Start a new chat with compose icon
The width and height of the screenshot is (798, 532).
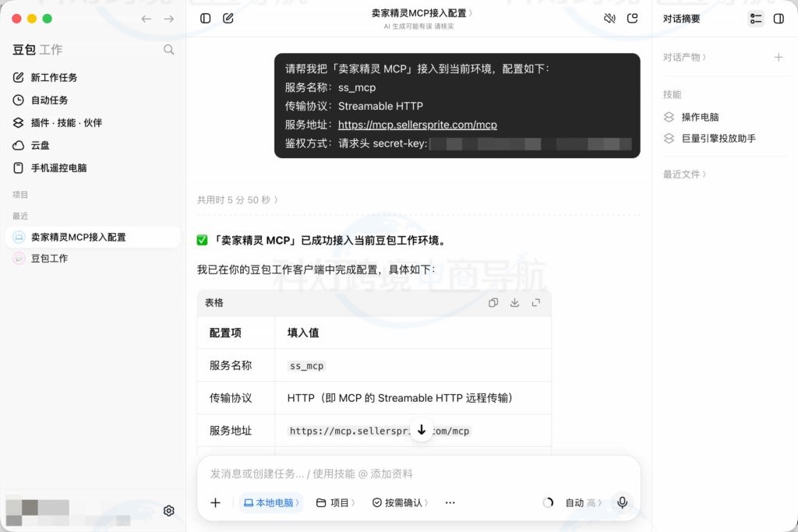click(x=228, y=19)
